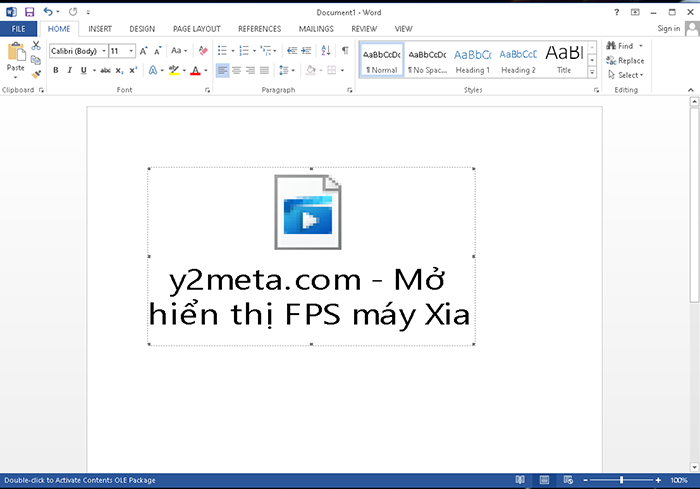700x489 pixels.
Task: Save the document with the floppy icon
Action: [x=29, y=12]
